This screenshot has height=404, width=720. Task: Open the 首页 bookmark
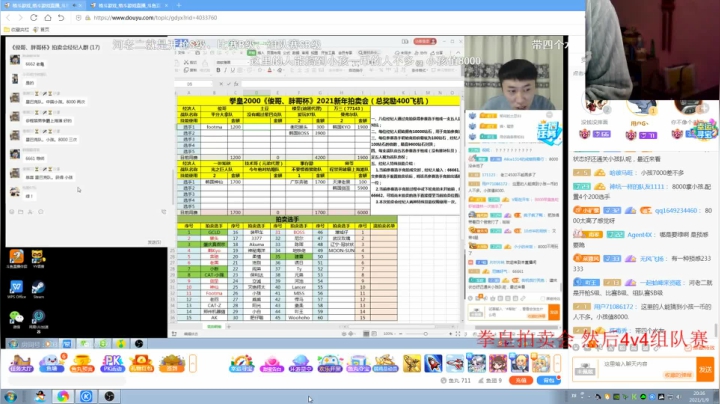tap(41, 29)
